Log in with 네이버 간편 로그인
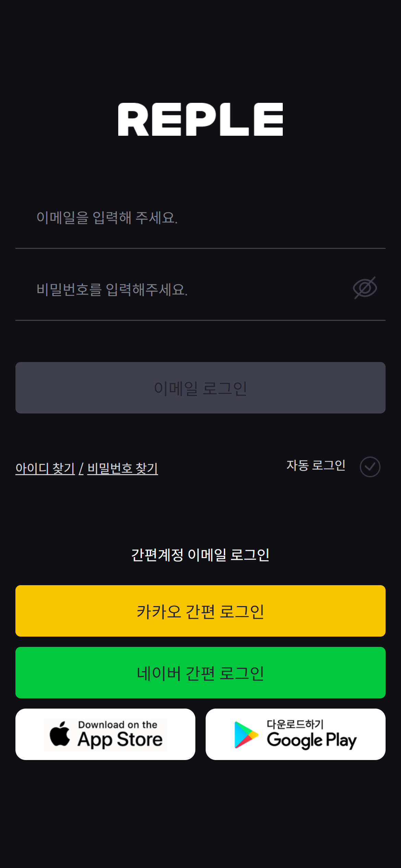This screenshot has height=868, width=401. coord(200,673)
